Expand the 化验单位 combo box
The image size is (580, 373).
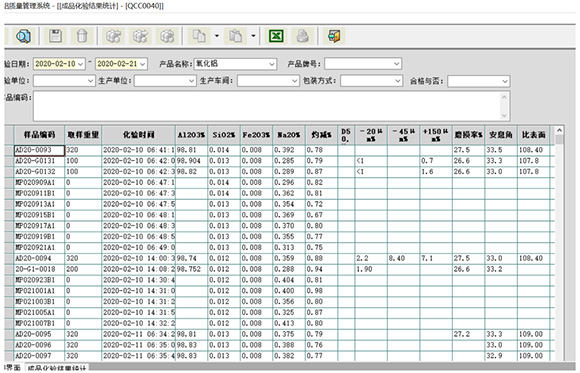pyautogui.click(x=91, y=81)
